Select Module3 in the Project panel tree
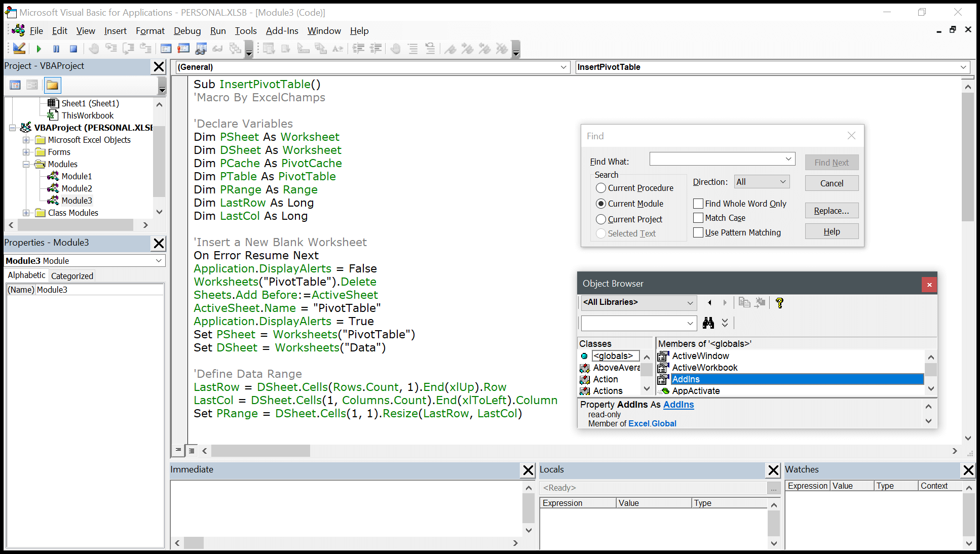980x554 pixels. click(76, 201)
